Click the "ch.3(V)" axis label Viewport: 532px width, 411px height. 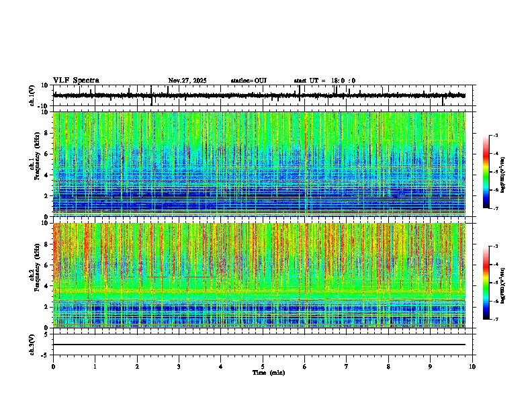(x=32, y=345)
